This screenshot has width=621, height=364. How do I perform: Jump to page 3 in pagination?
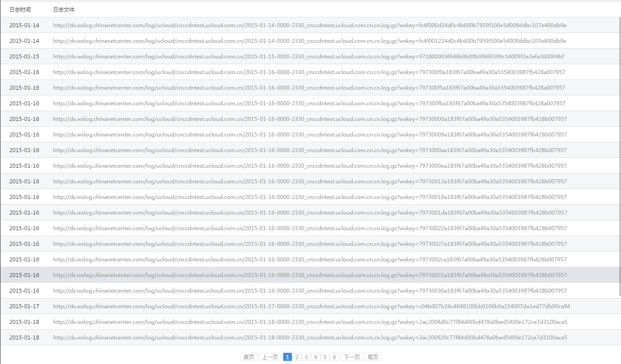click(x=306, y=357)
